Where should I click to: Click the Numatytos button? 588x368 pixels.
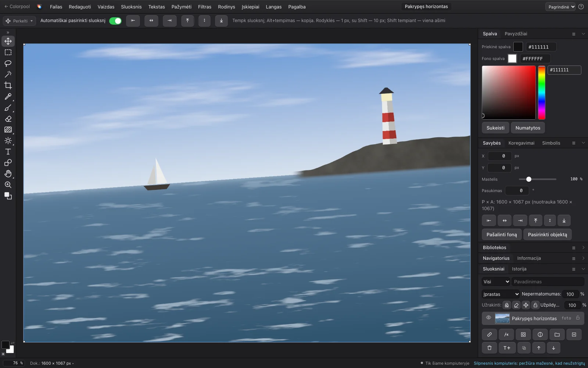tap(528, 128)
